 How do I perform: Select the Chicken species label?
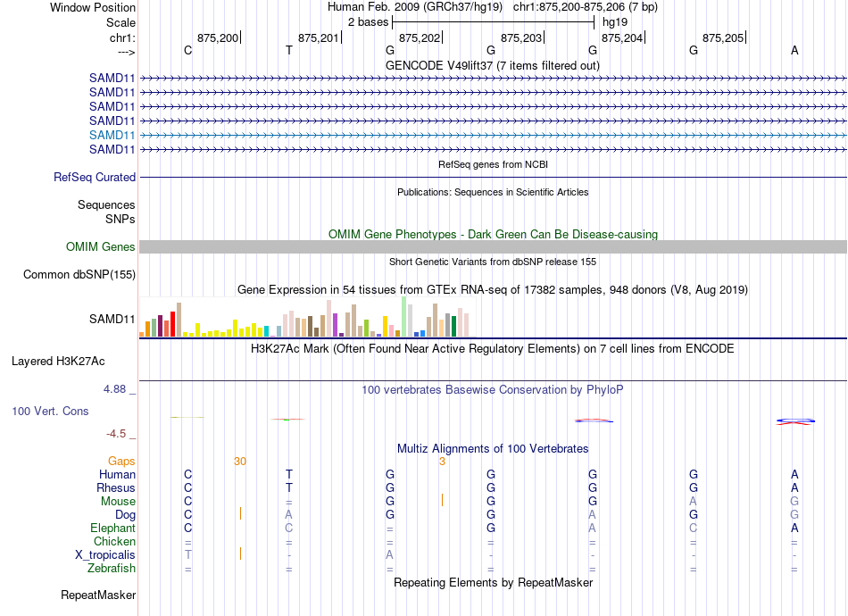(114, 541)
